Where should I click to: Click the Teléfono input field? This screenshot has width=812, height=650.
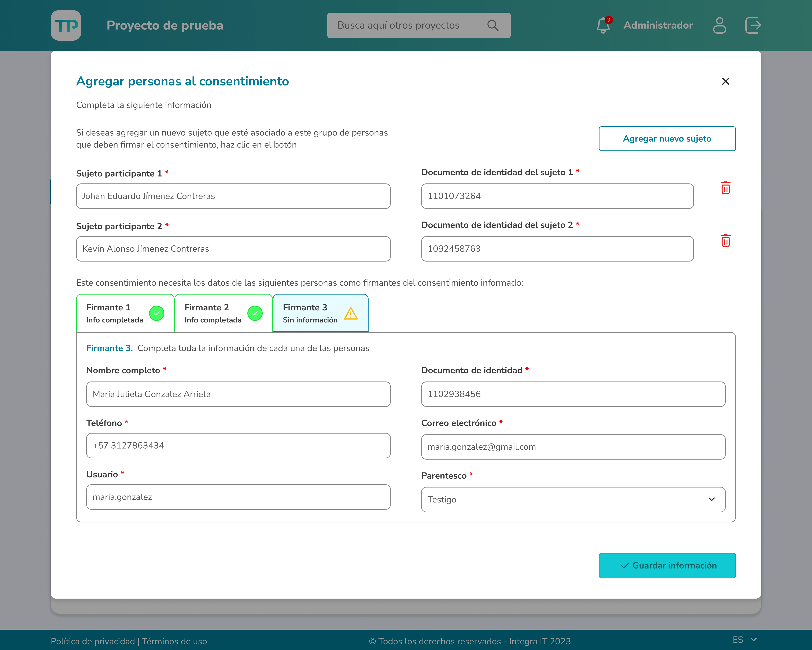238,445
